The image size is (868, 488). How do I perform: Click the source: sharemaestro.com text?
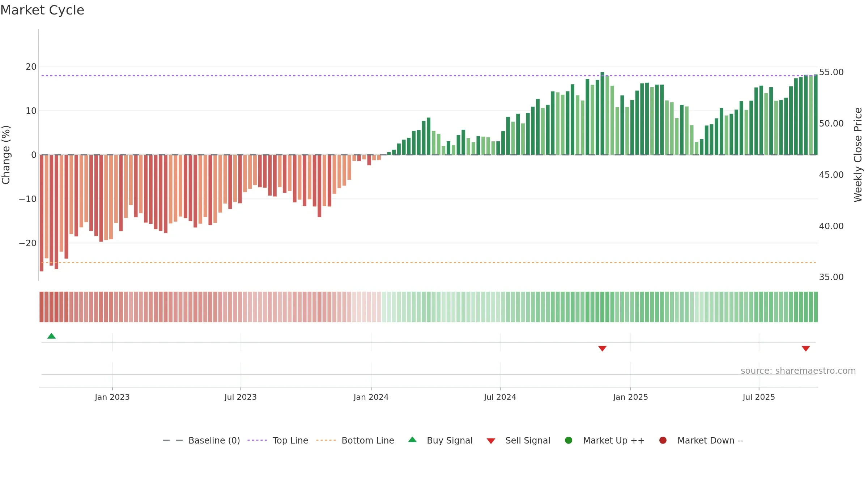coord(798,371)
